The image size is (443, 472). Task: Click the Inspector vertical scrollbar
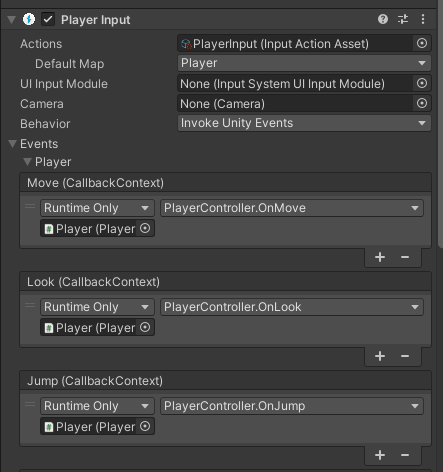point(440,123)
